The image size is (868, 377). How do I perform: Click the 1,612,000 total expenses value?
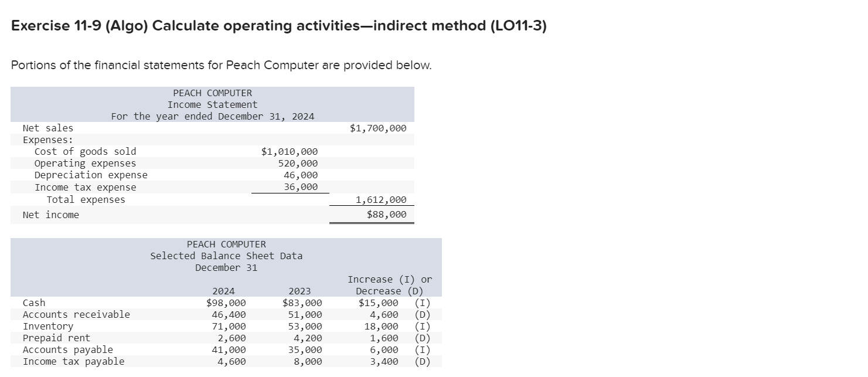381,200
